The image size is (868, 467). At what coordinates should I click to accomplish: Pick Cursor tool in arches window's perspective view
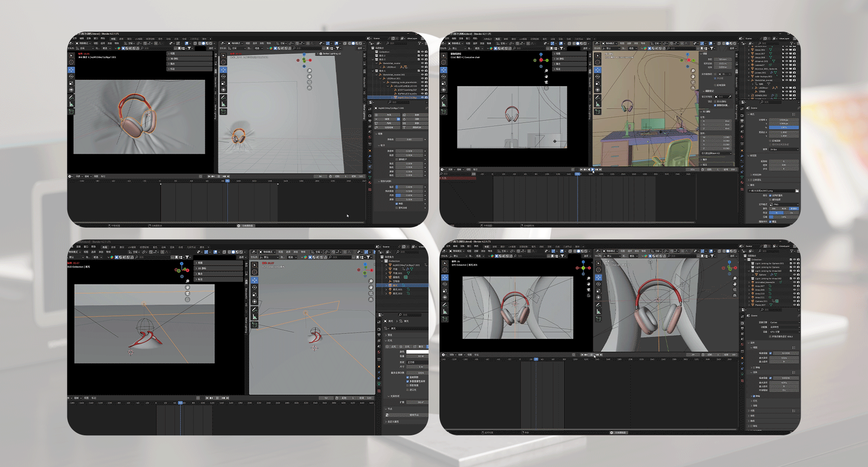pyautogui.click(x=598, y=270)
